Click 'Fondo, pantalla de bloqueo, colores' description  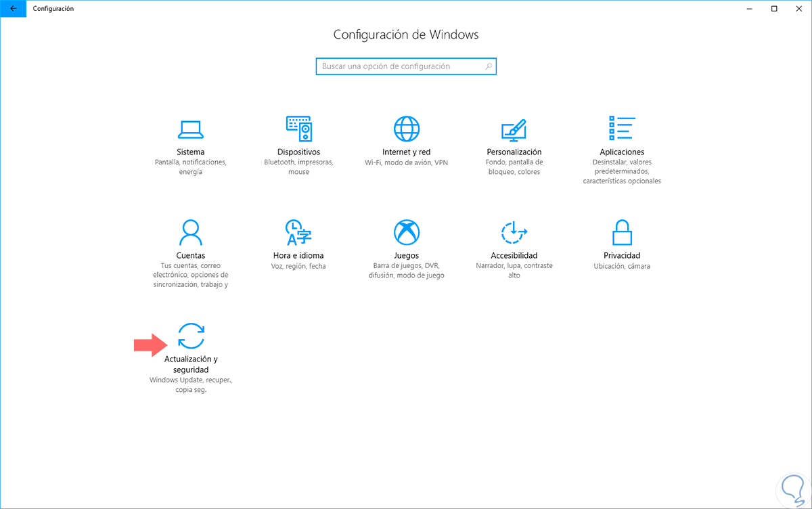tap(514, 167)
